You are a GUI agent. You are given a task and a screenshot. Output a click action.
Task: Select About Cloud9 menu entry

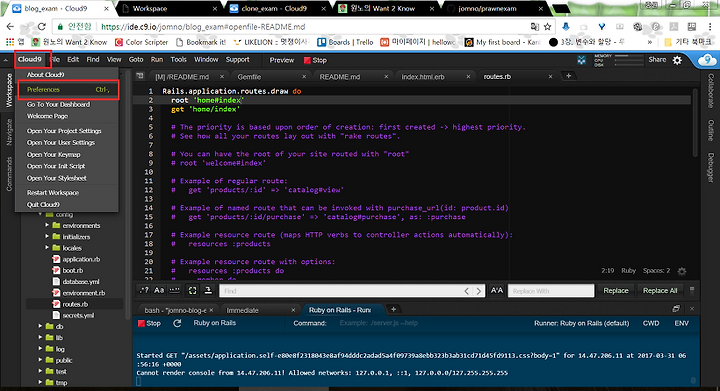[x=45, y=74]
